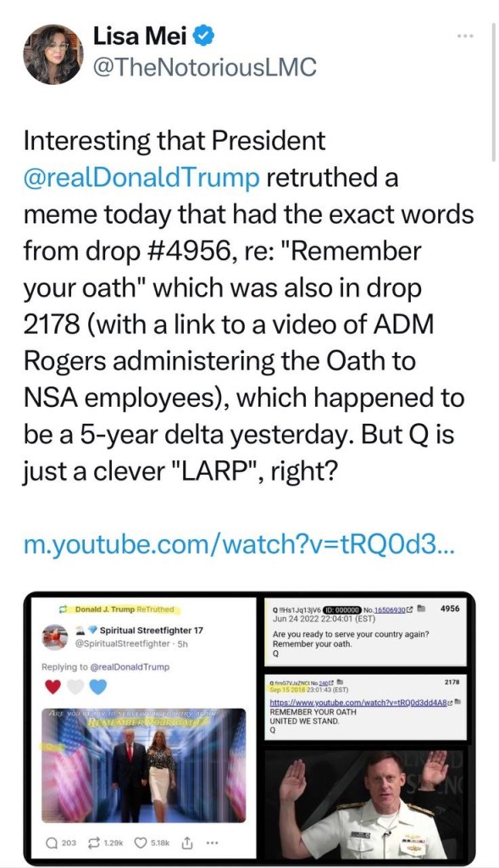Open the @realDonaldTrump mention
Viewport: 499px width, 868px height.
click(x=141, y=177)
